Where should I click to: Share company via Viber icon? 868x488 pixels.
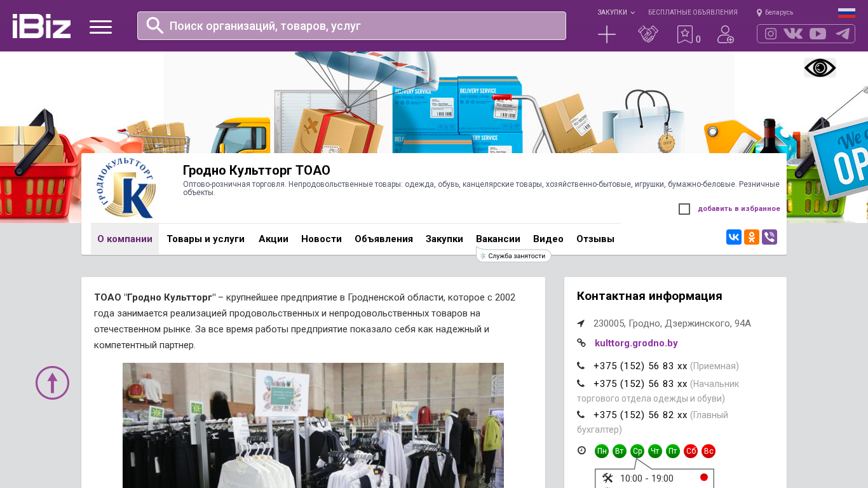click(770, 237)
